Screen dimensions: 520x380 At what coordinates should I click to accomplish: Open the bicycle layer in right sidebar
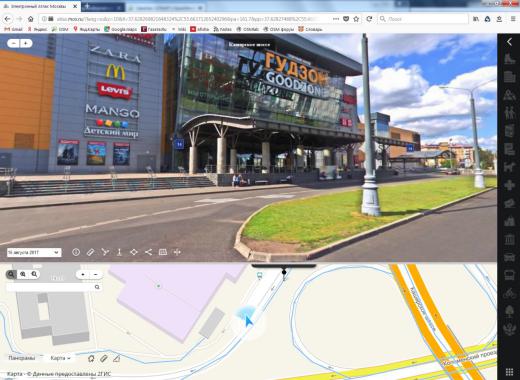(x=509, y=293)
